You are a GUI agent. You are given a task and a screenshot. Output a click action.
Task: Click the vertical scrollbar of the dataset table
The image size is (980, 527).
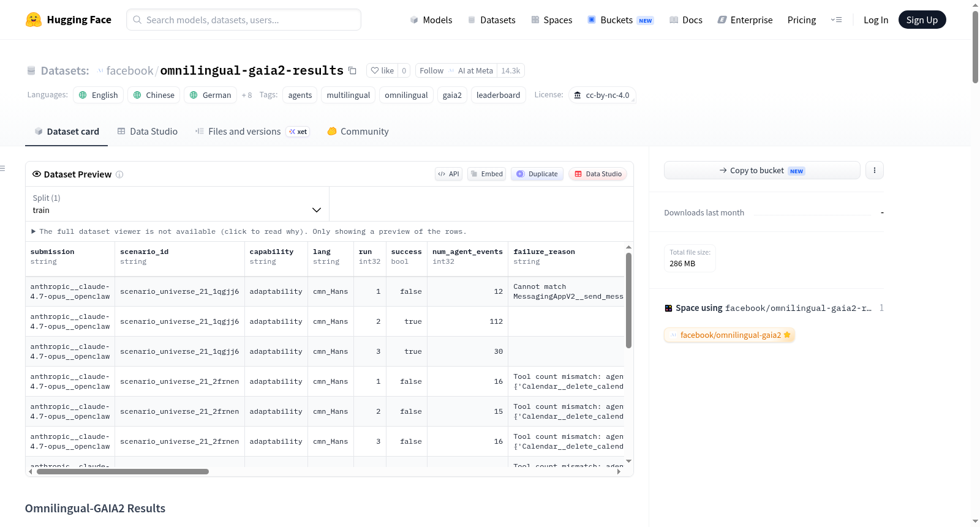[628, 300]
